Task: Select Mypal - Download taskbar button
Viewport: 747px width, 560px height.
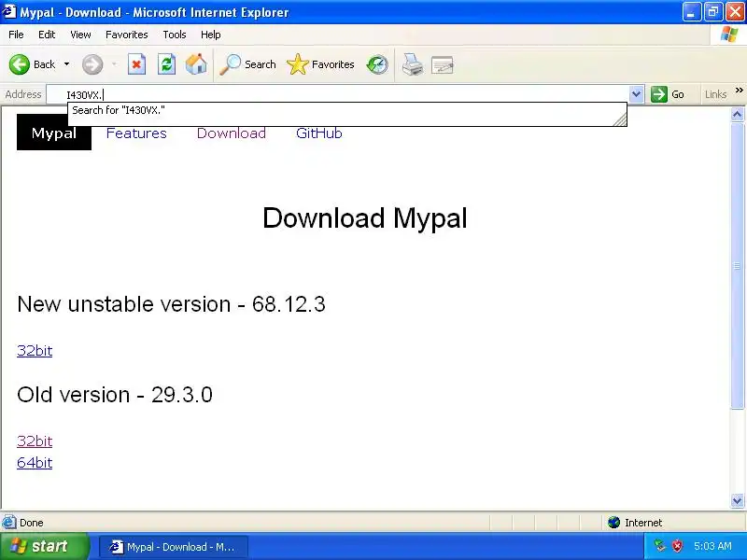Action: click(174, 547)
